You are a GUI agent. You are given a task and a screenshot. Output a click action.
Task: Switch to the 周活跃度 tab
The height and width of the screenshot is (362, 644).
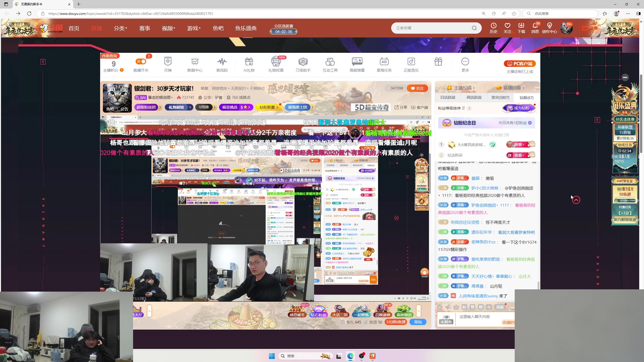pos(474,98)
